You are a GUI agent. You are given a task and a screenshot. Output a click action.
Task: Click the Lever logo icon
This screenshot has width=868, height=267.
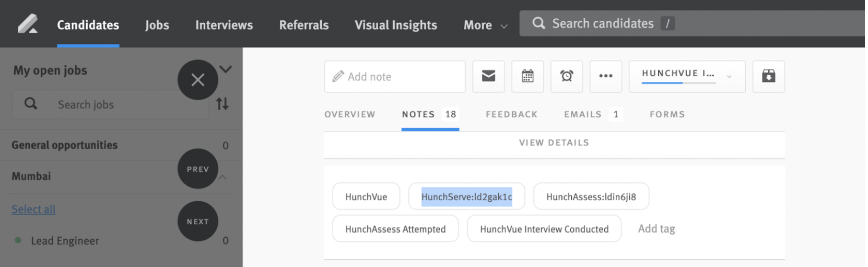(x=28, y=24)
